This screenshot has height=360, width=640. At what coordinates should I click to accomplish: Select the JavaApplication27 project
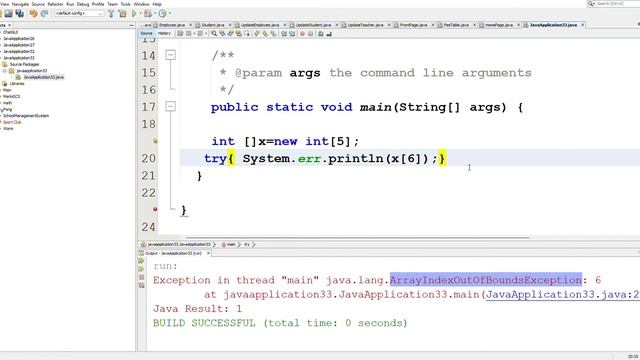(x=19, y=45)
